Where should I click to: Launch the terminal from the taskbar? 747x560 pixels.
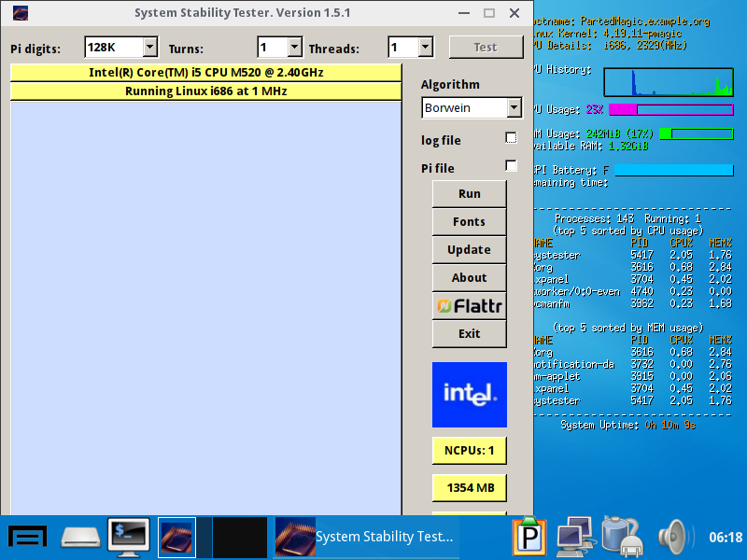129,537
